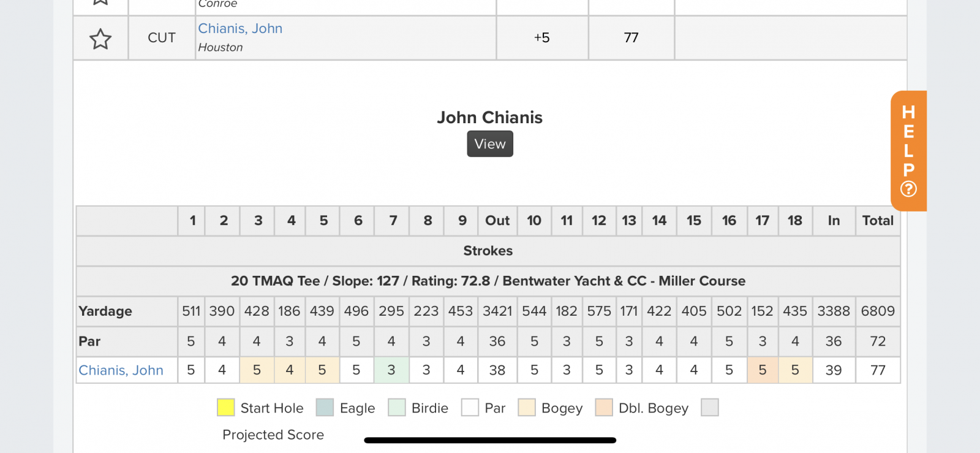Click the Eagle legend color swatch
The height and width of the screenshot is (453, 980).
pyautogui.click(x=325, y=408)
